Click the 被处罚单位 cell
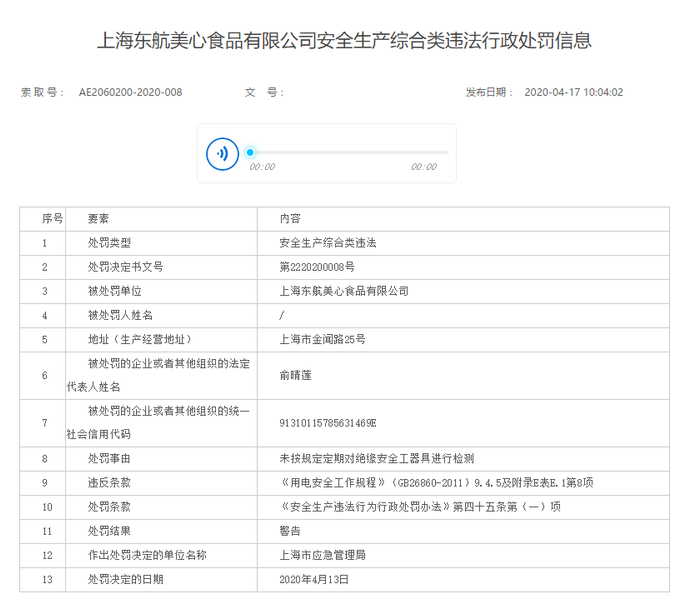700x599 pixels. coord(161,291)
